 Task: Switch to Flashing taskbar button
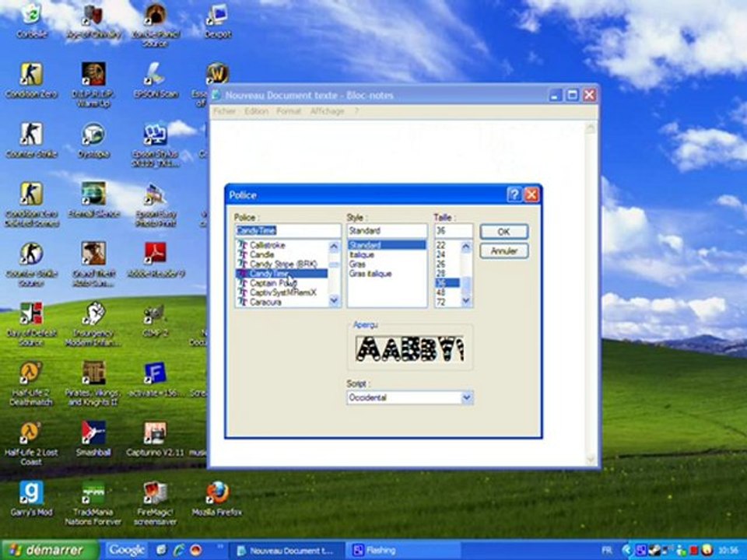pyautogui.click(x=402, y=551)
